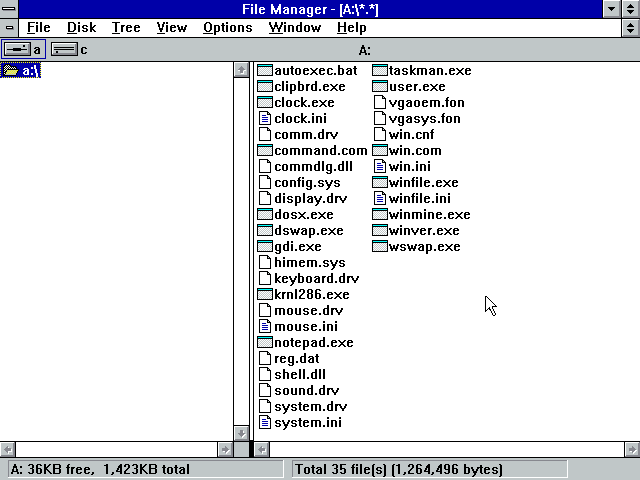Image resolution: width=640 pixels, height=480 pixels.
Task: Select the system.drv file name
Action: point(311,407)
